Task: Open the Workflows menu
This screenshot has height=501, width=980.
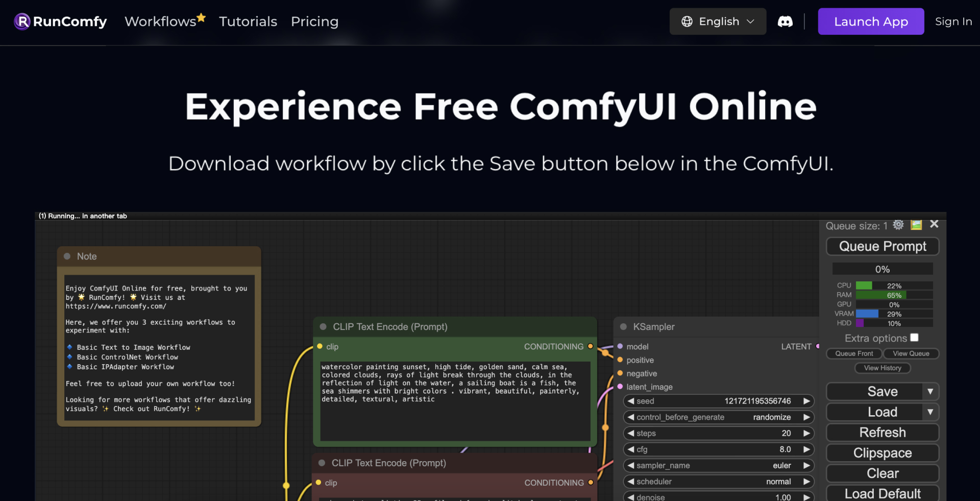Action: [161, 21]
